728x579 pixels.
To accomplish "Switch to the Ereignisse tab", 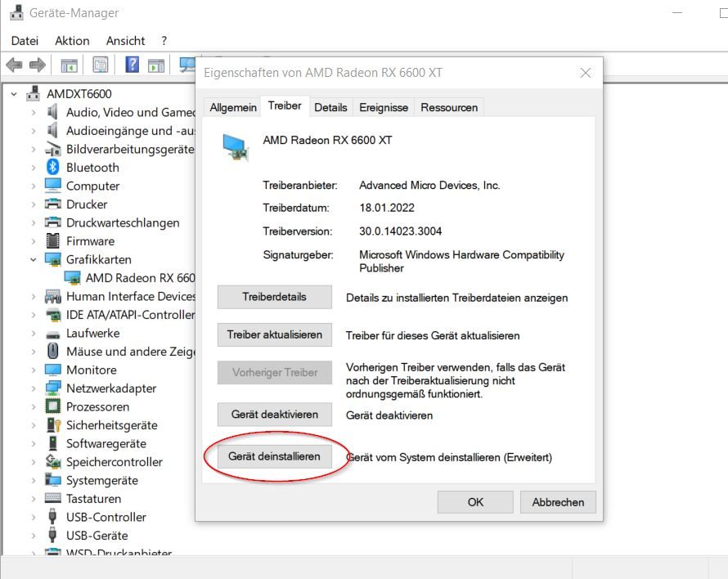I will [x=384, y=107].
